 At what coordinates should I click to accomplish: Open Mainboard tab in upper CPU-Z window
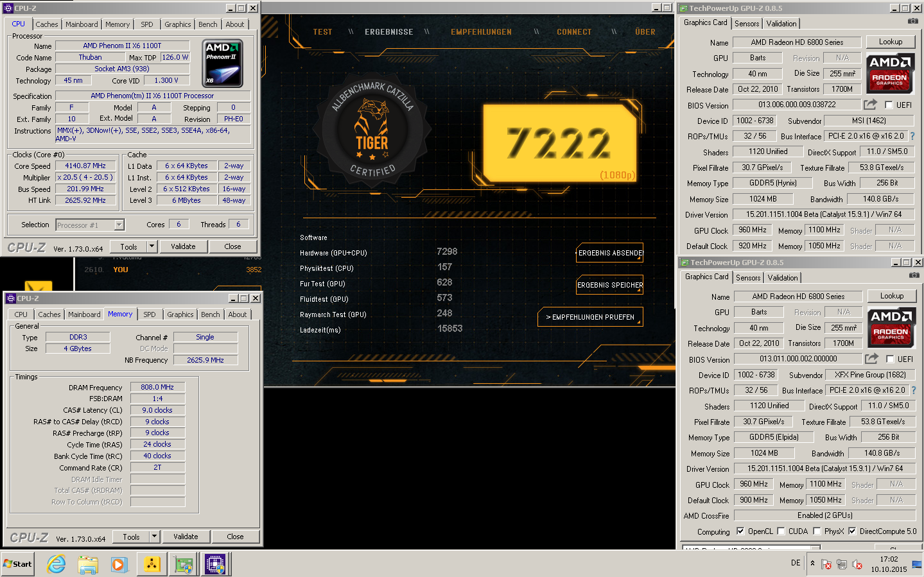[82, 24]
